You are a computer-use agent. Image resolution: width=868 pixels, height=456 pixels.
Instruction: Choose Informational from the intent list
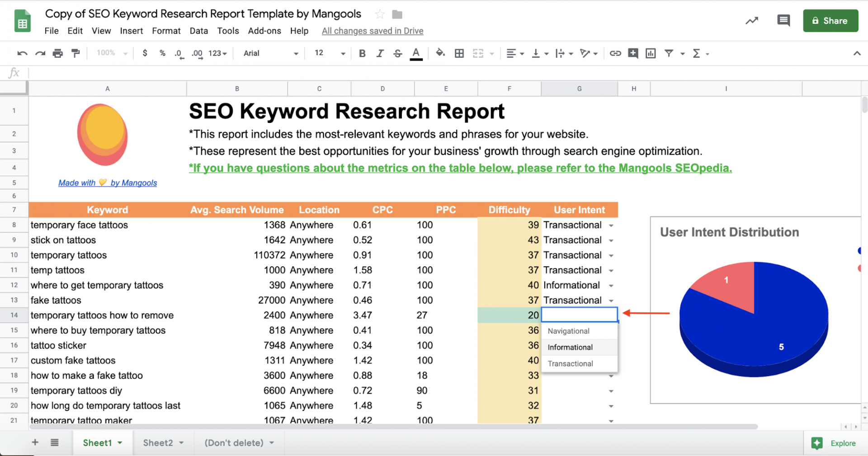(570, 347)
